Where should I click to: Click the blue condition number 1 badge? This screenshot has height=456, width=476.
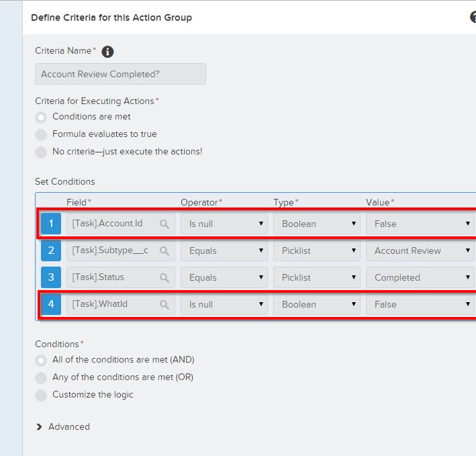(x=51, y=224)
